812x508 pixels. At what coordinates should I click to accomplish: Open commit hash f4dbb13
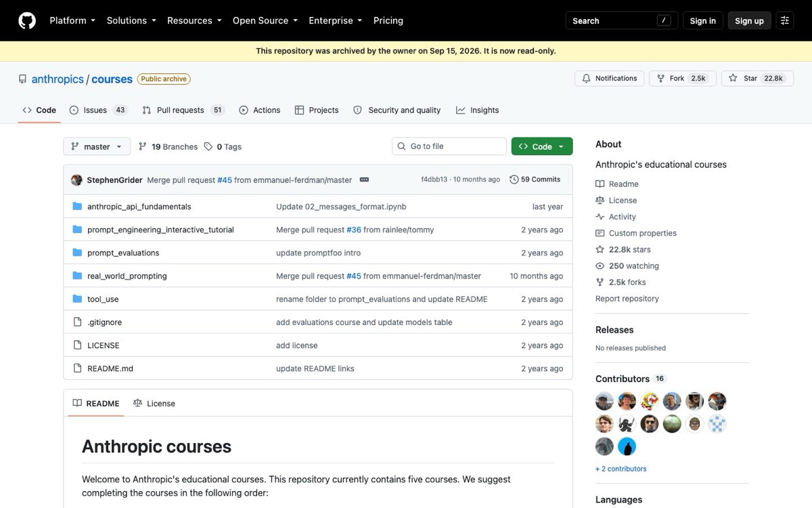(434, 179)
